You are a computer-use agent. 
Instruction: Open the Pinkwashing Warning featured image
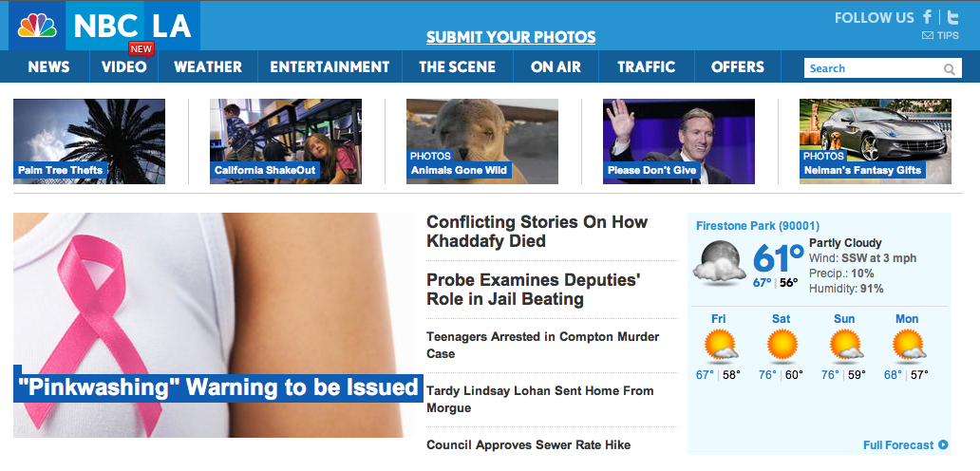pyautogui.click(x=213, y=325)
